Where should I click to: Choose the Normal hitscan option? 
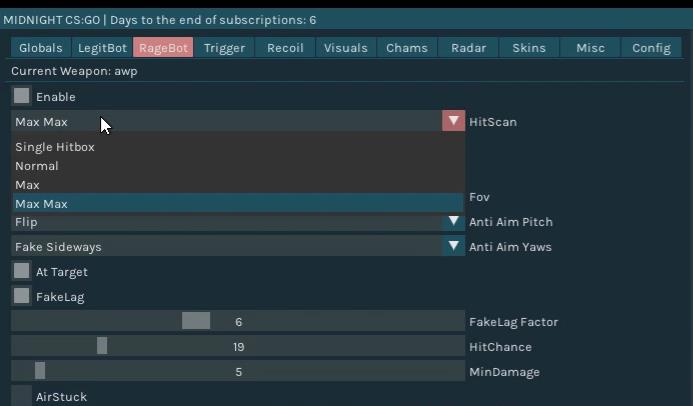(x=37, y=166)
